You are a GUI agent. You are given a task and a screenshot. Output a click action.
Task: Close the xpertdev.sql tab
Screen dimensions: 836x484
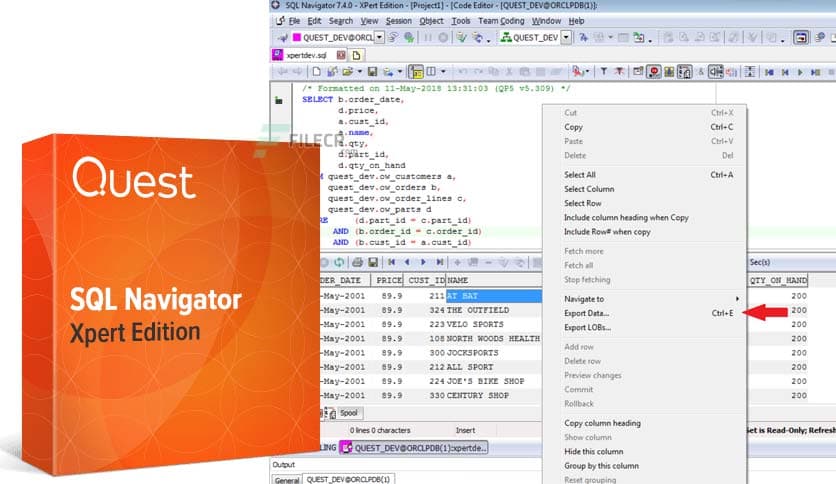click(x=341, y=55)
